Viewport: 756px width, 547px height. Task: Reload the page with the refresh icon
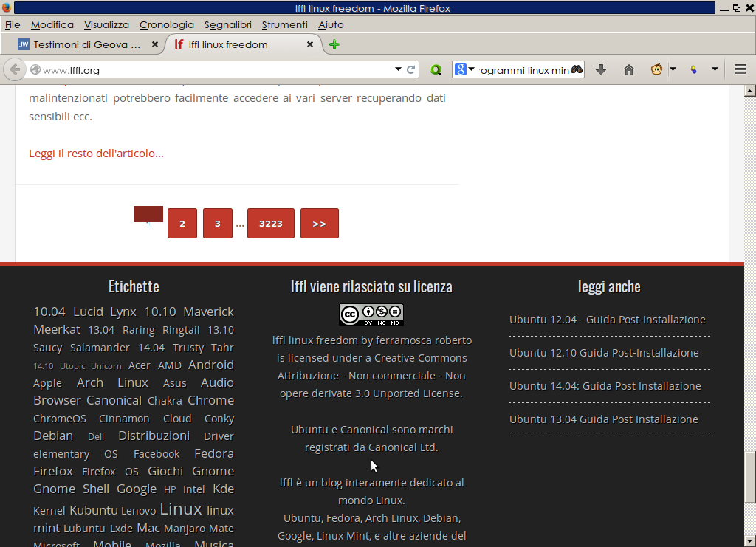[x=410, y=70]
